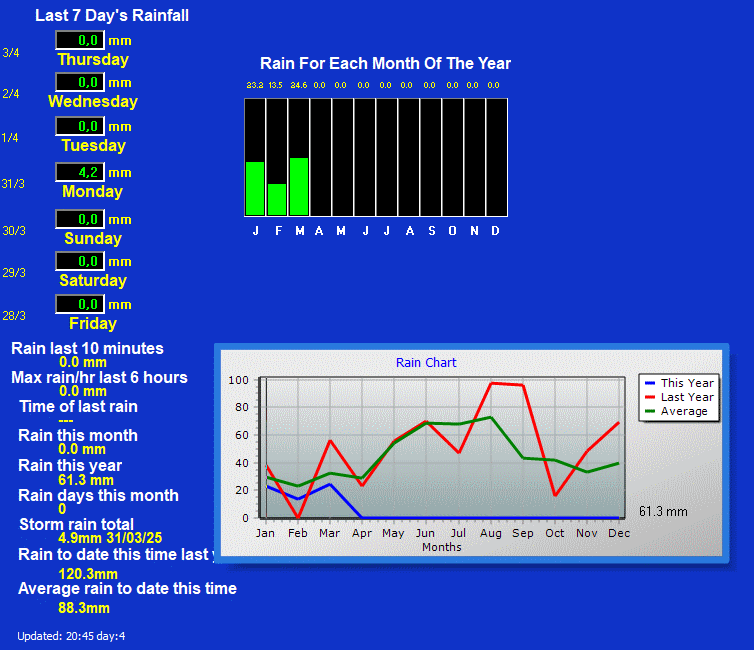
Task: Click the 61.3 mm label beside the chart
Action: click(663, 512)
